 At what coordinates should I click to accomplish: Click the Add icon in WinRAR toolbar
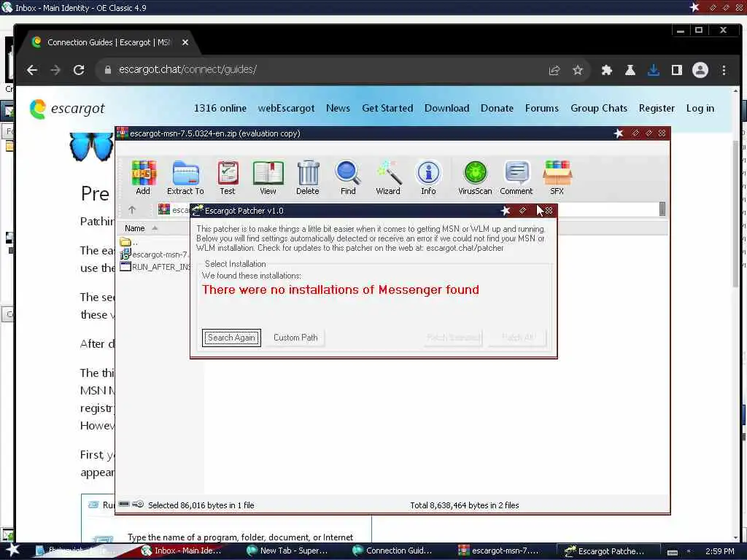[143, 178]
